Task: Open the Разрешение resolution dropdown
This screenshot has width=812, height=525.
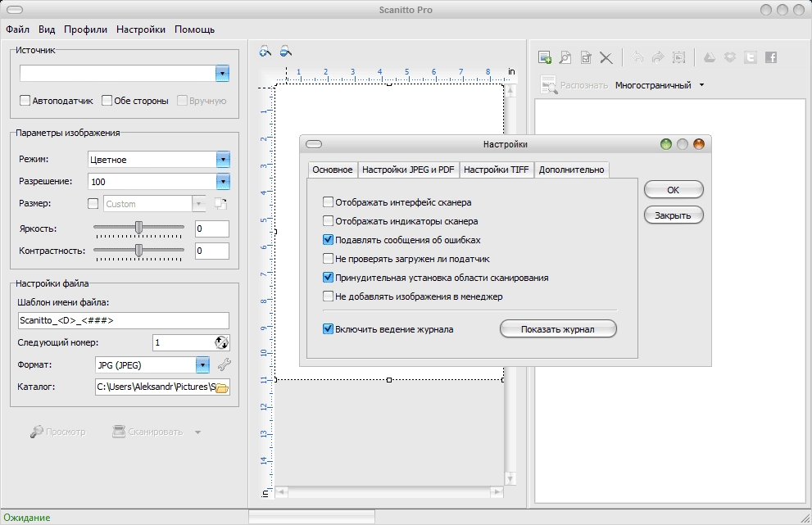Action: 223,181
